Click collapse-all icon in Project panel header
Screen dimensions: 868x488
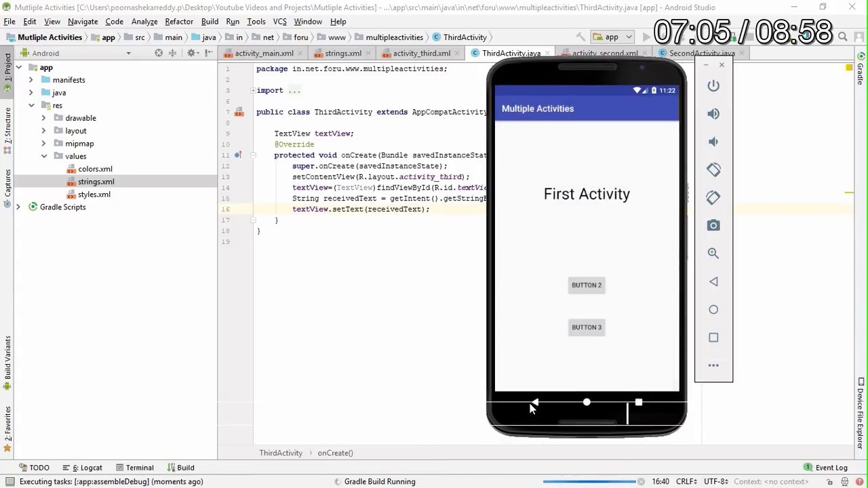(173, 53)
